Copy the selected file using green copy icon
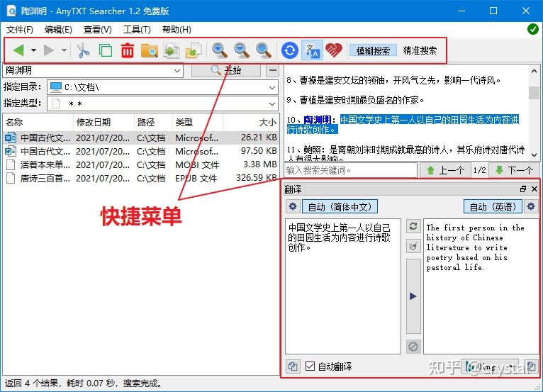The height and width of the screenshot is (392, 543). coord(106,50)
